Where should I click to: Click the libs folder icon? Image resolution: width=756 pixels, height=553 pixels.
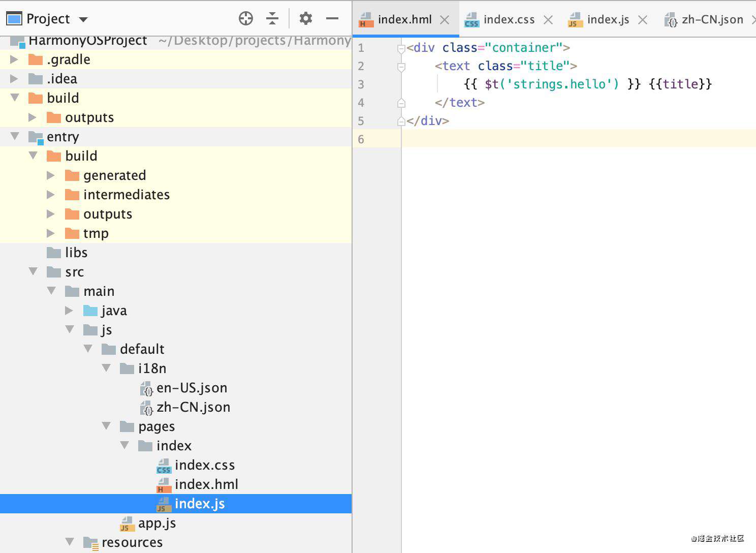click(x=54, y=253)
